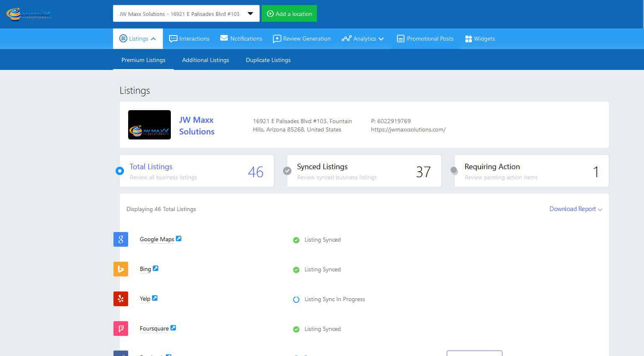Select Duplicate Listings sub-tab
Viewport: 644px width, 356px height.
(x=268, y=60)
